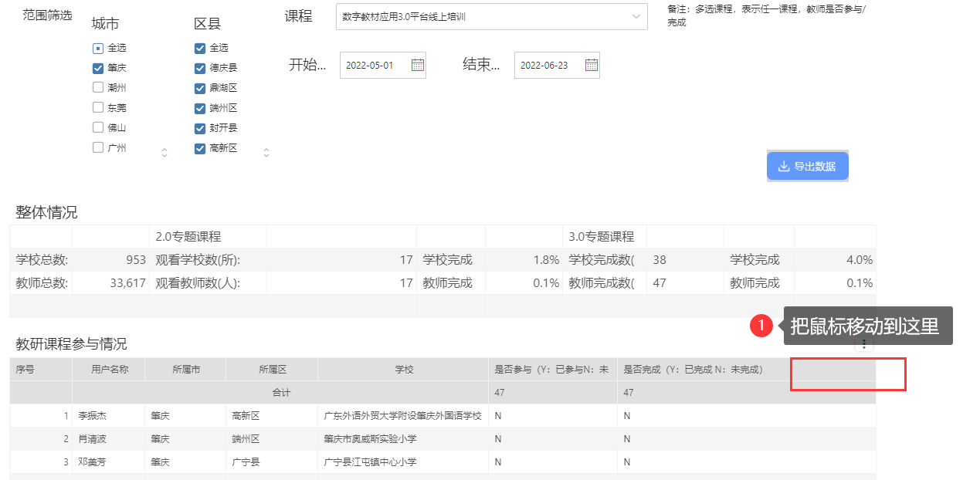Open the end date calendar picker icon

point(591,65)
